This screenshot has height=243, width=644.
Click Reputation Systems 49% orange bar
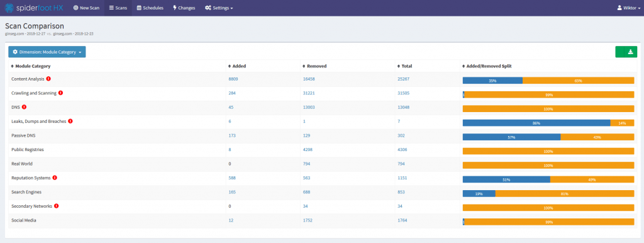592,179
